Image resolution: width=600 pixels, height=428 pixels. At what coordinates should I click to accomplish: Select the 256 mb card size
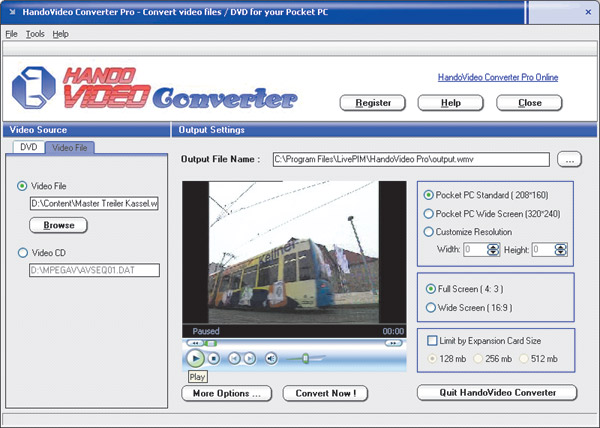[x=478, y=359]
